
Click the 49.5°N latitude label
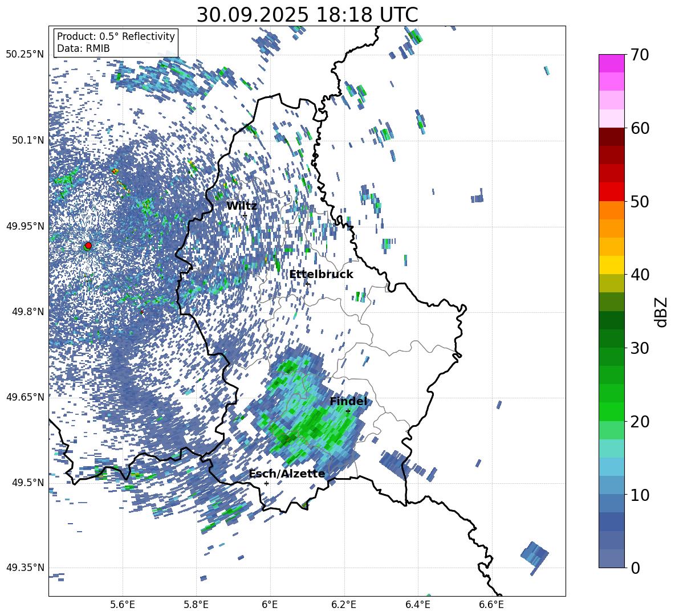point(27,482)
